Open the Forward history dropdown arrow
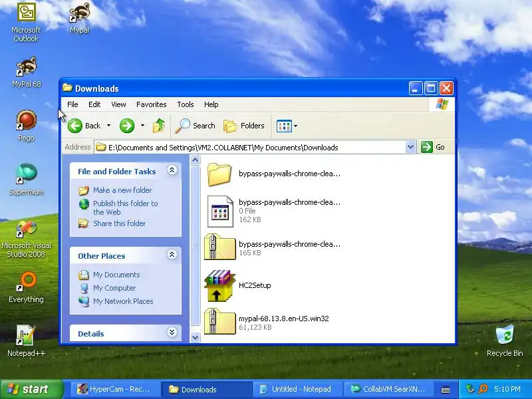Screen dimensions: 532x399 (142, 126)
